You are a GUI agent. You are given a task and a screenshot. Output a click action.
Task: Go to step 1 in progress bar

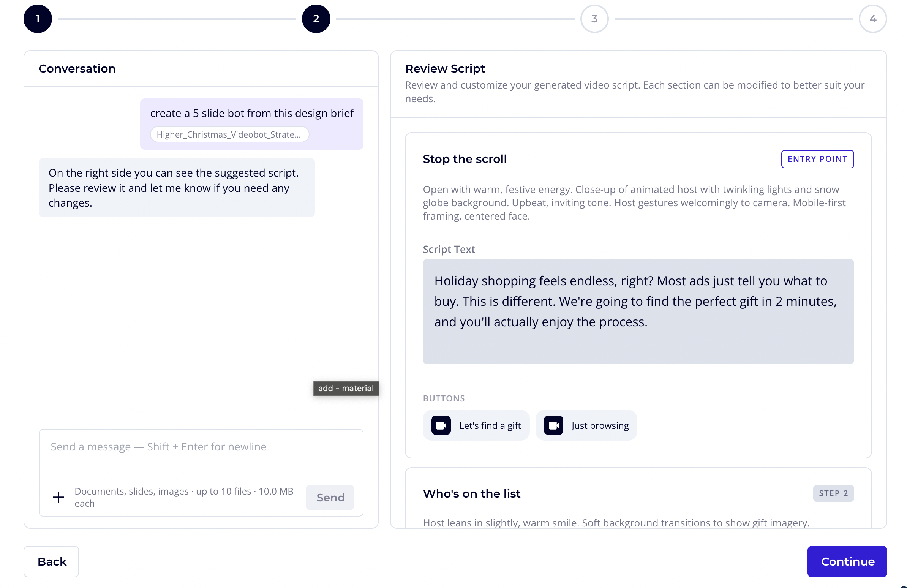pos(38,19)
